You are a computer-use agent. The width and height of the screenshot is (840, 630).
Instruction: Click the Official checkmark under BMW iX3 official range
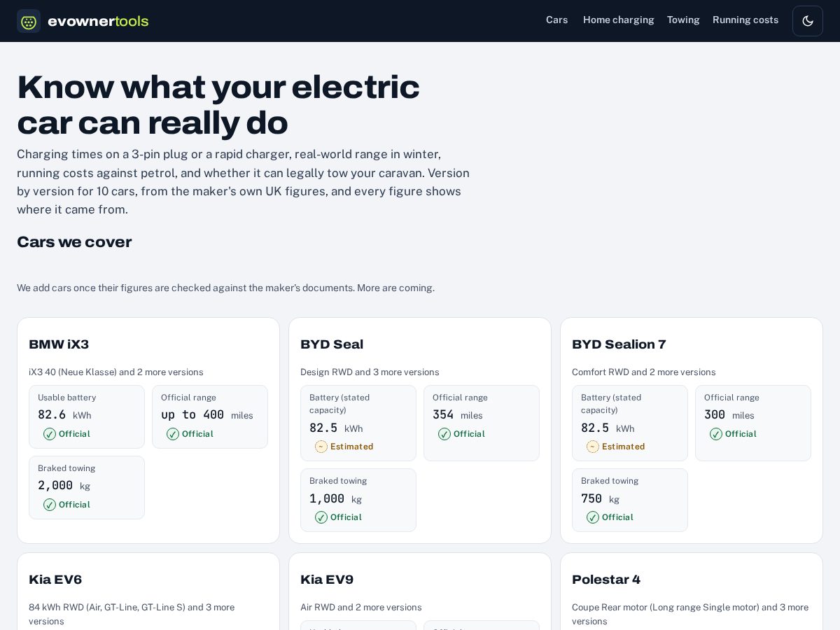point(173,434)
